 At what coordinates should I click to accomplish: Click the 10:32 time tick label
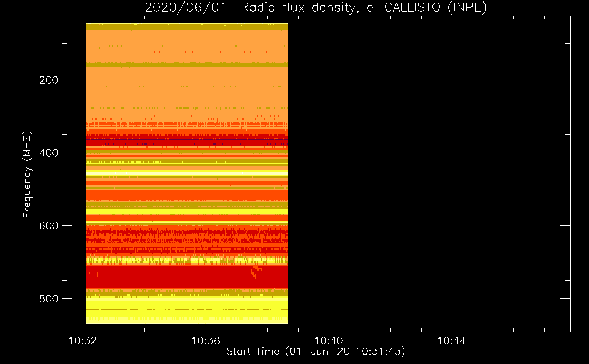83,341
